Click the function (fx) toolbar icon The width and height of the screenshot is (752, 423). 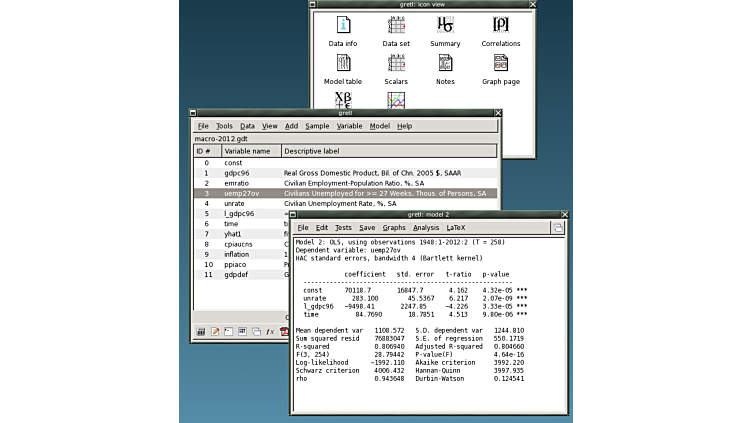pyautogui.click(x=270, y=331)
